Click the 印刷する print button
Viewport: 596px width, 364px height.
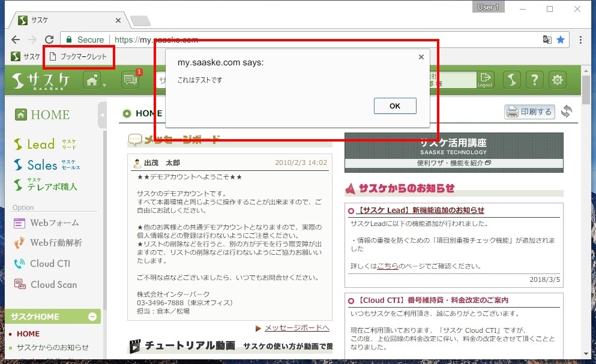pyautogui.click(x=529, y=112)
